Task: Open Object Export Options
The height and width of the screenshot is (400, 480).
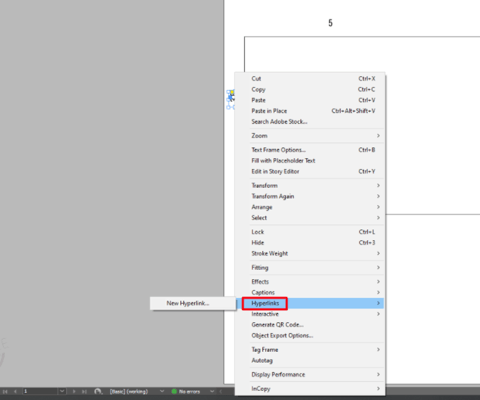Action: [x=310, y=336]
